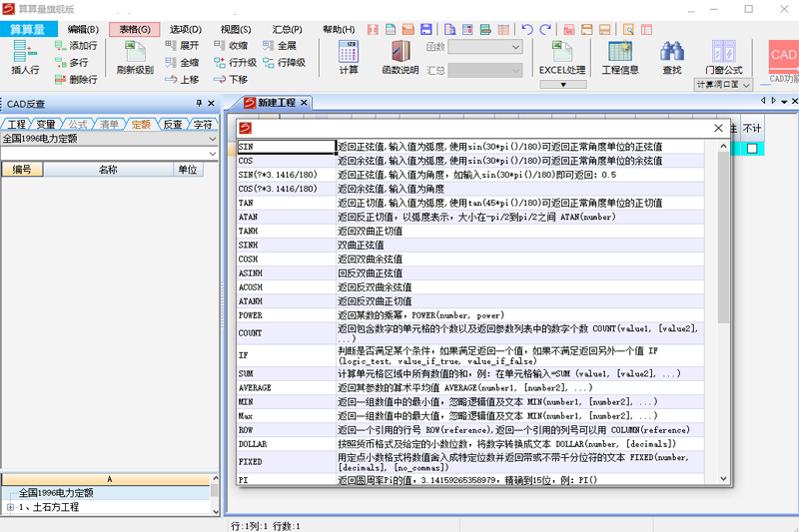Tick the checkbox under the 不计 column

(x=752, y=148)
